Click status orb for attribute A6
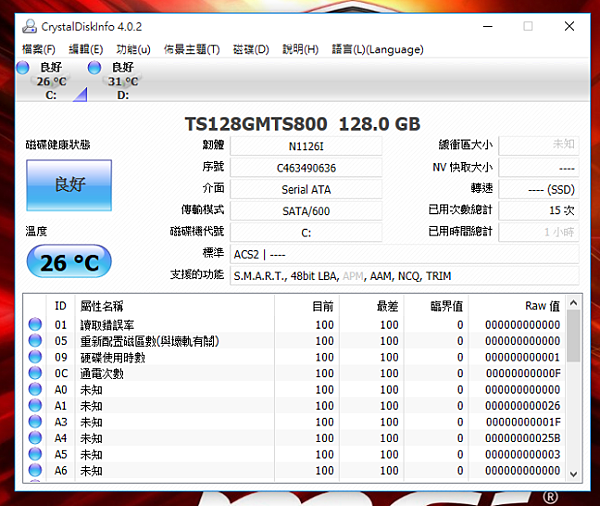 [35, 470]
